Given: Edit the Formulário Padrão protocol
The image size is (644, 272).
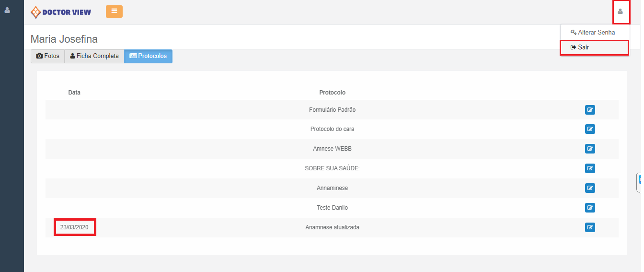Looking at the screenshot, I should point(590,110).
